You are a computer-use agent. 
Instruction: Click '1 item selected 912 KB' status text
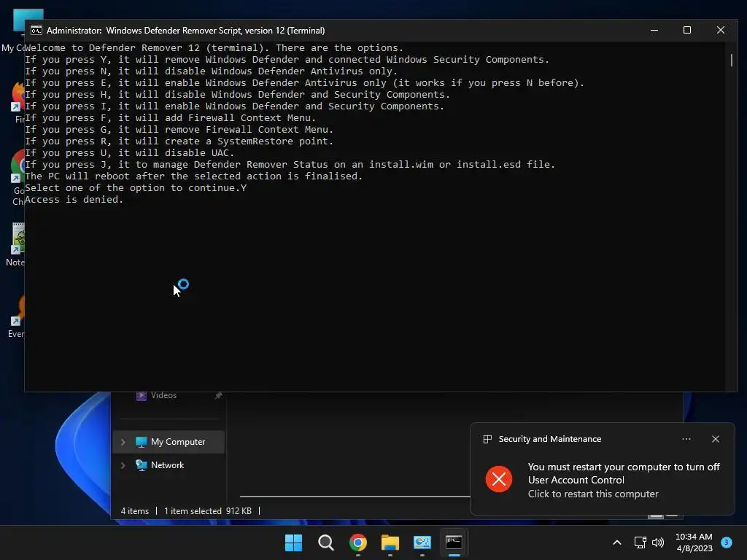pyautogui.click(x=208, y=511)
